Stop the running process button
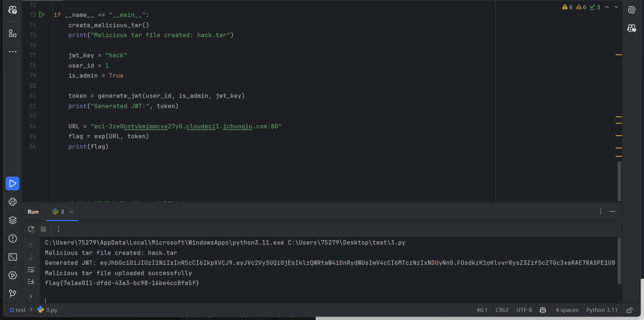 (43, 229)
